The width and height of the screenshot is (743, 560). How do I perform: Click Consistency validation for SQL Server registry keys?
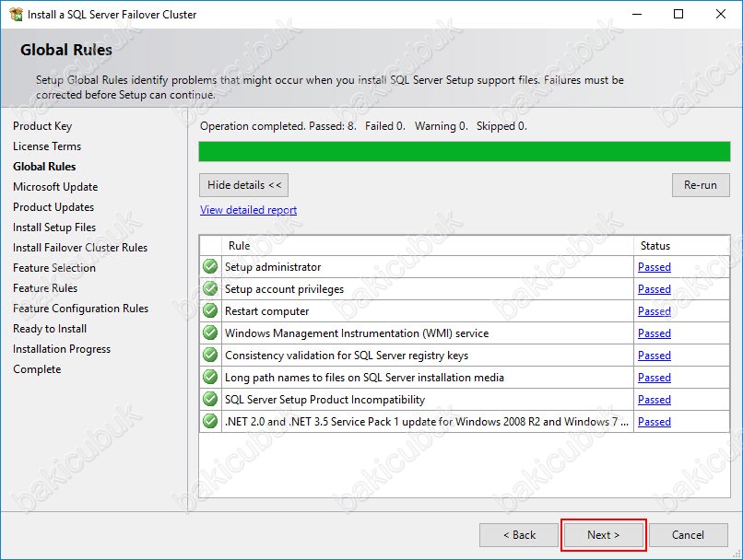coord(347,355)
